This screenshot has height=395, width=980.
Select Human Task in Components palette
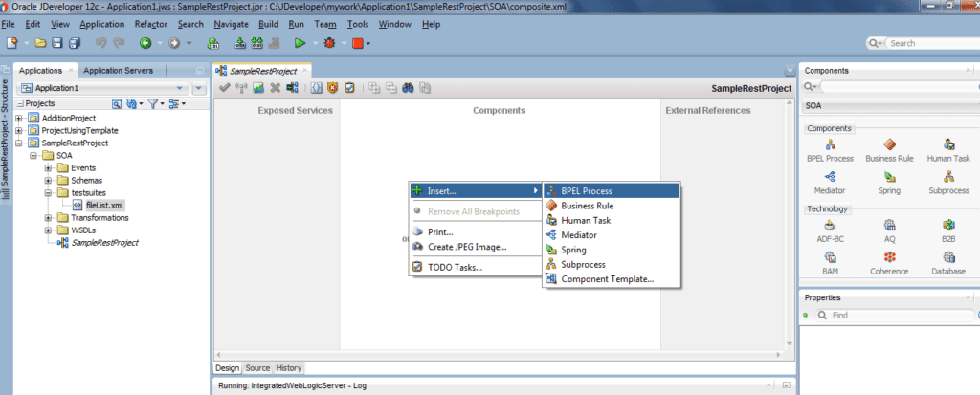point(948,150)
